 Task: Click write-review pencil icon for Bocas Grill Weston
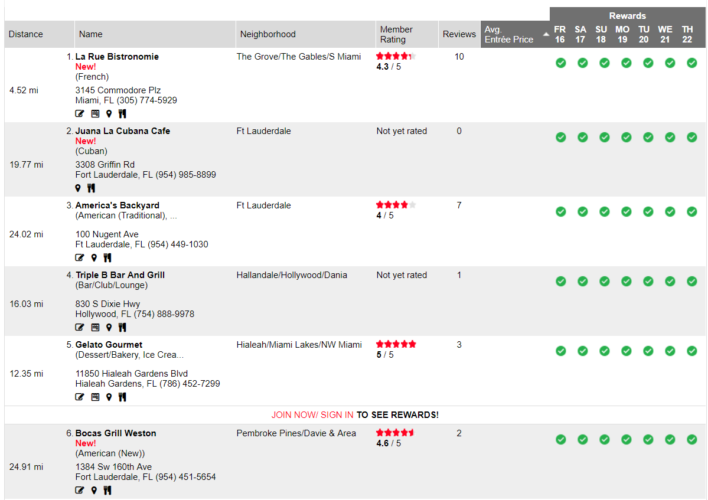point(79,490)
